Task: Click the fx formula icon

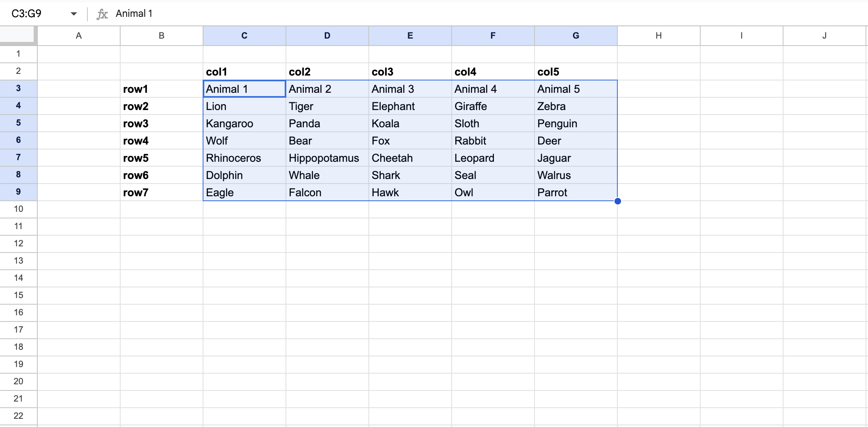Action: coord(102,13)
